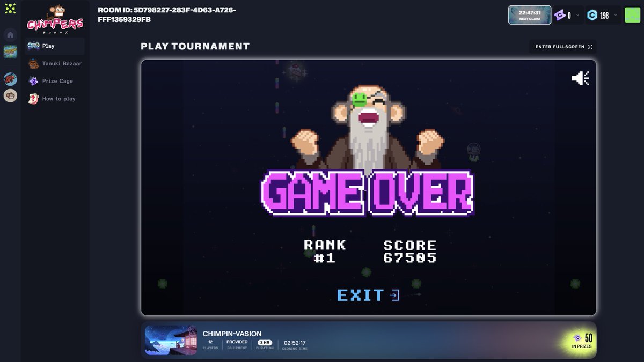Click the RANK #1 text
Screen dimensions: 644x362
click(x=325, y=252)
